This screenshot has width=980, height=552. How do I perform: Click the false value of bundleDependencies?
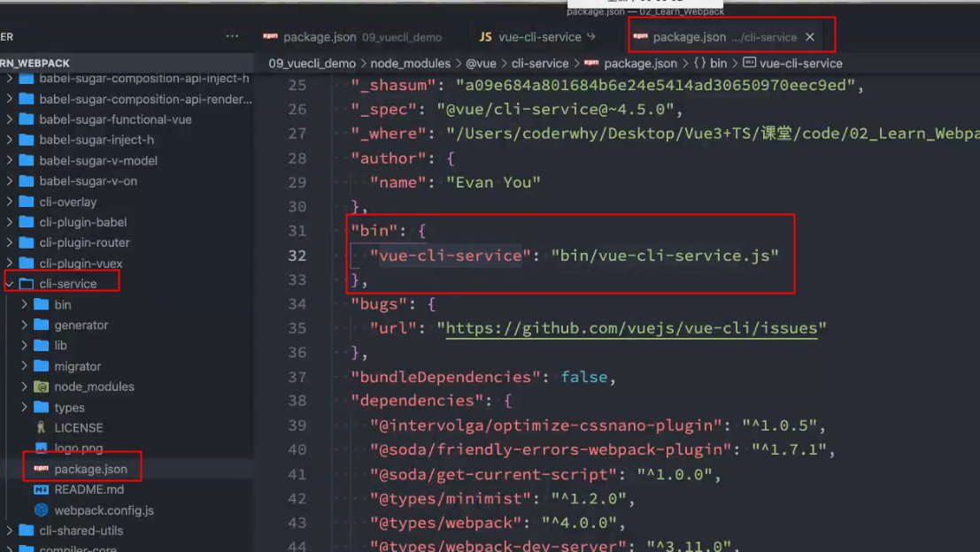pos(583,377)
